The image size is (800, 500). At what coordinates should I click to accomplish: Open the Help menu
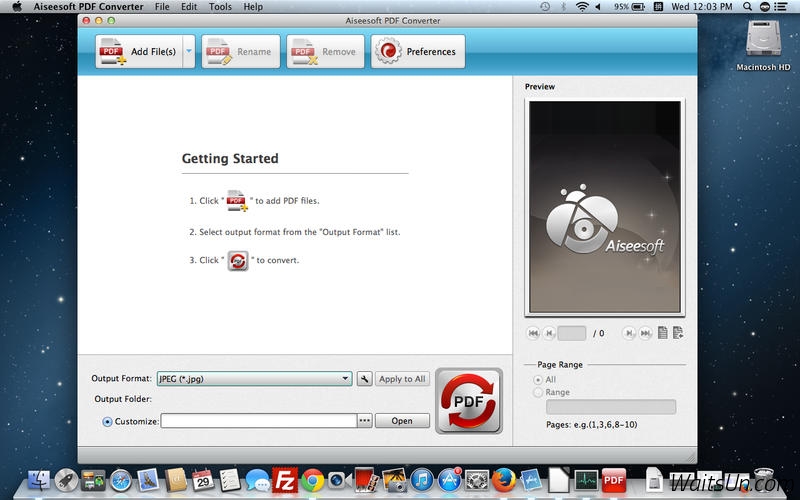[253, 7]
